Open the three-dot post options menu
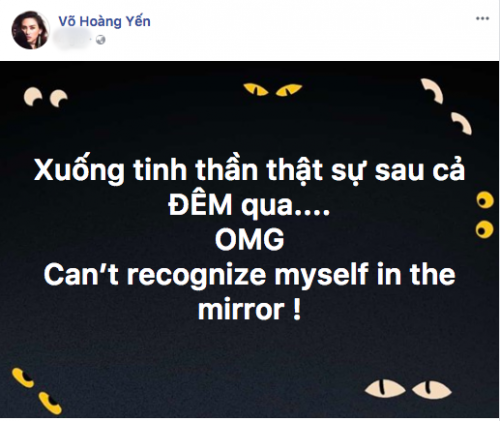Screen dimensions: 500x421 point(482,19)
